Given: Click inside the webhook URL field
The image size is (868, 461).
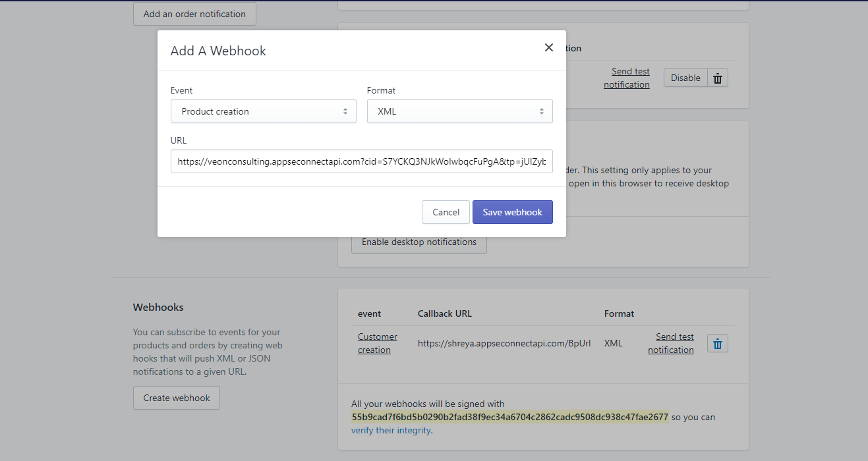Looking at the screenshot, I should click(361, 161).
